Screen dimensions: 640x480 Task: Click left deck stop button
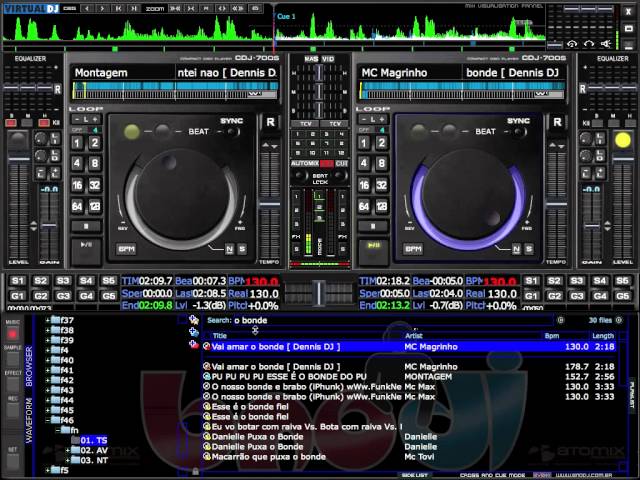coord(86,226)
